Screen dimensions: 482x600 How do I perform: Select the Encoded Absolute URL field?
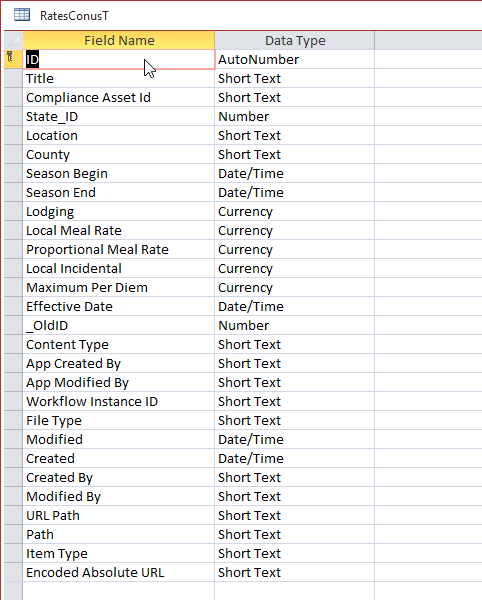pyautogui.click(x=119, y=572)
